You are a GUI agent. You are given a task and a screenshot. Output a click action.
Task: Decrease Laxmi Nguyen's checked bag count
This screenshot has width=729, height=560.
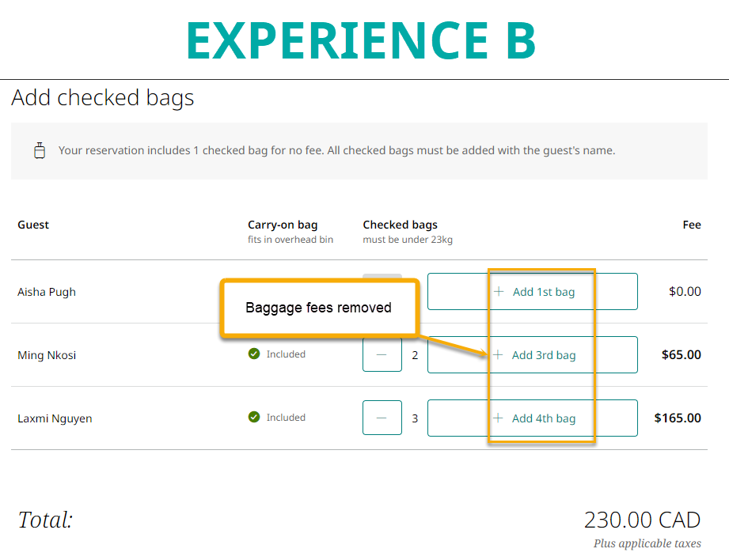(x=382, y=418)
